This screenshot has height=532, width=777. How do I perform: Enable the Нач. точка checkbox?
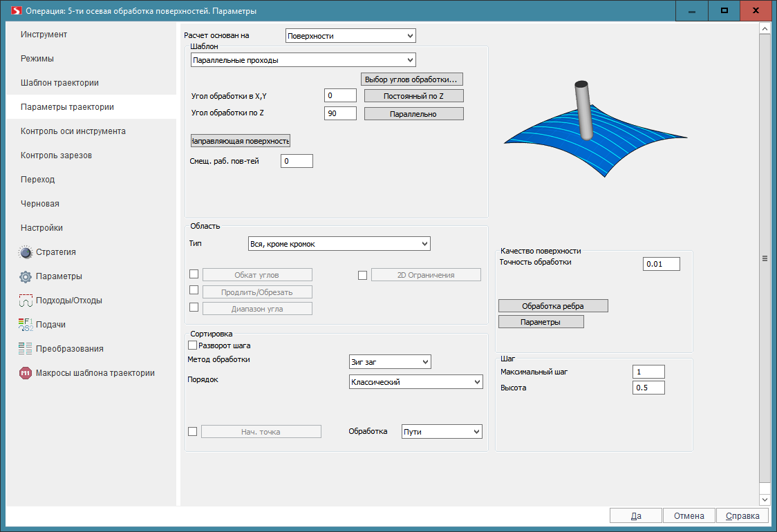pos(192,431)
